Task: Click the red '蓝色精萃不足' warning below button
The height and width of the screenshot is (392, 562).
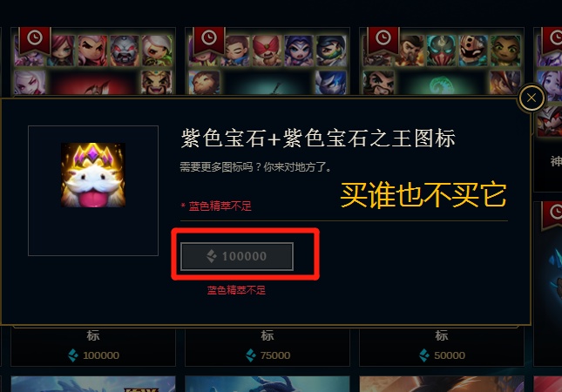Action: click(x=236, y=290)
